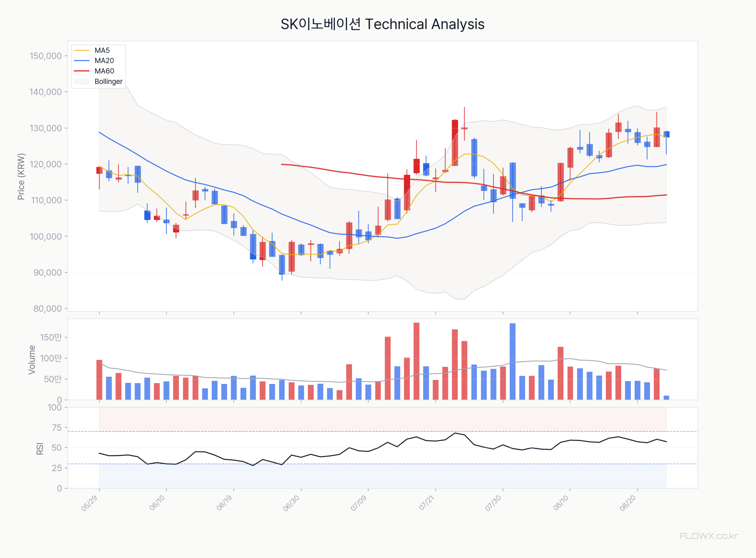Screen dimensions: 756x558
Task: Click the blue MA20 line sample in legend
Action: (x=82, y=61)
